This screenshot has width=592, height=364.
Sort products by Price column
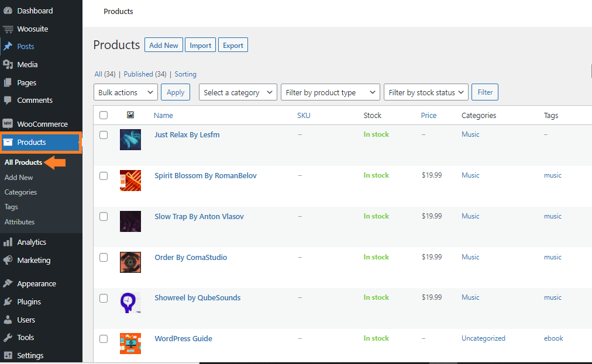(429, 115)
